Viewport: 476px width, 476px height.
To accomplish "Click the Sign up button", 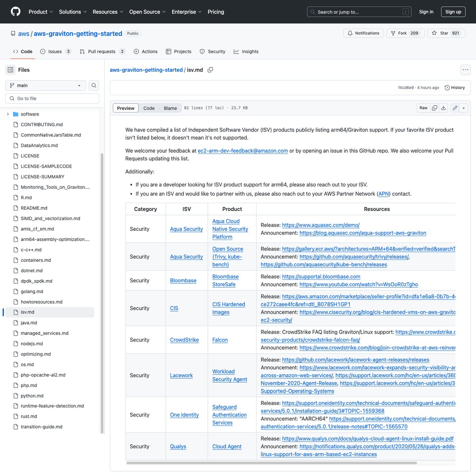I will (x=453, y=12).
